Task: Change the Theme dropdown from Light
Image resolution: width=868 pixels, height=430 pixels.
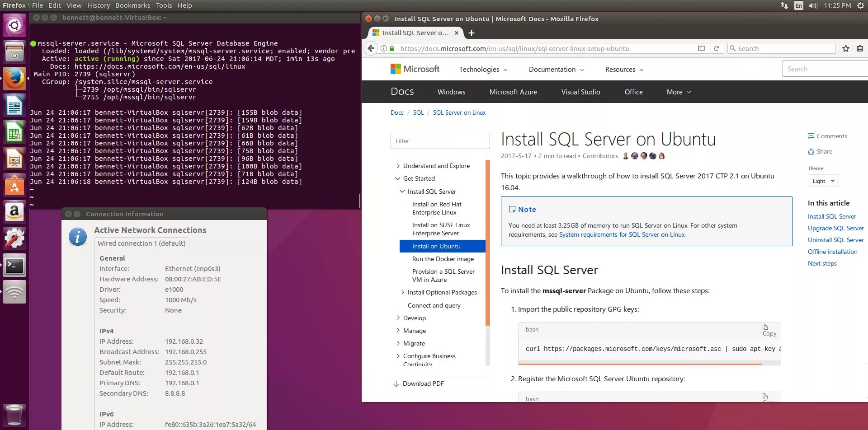Action: (823, 181)
